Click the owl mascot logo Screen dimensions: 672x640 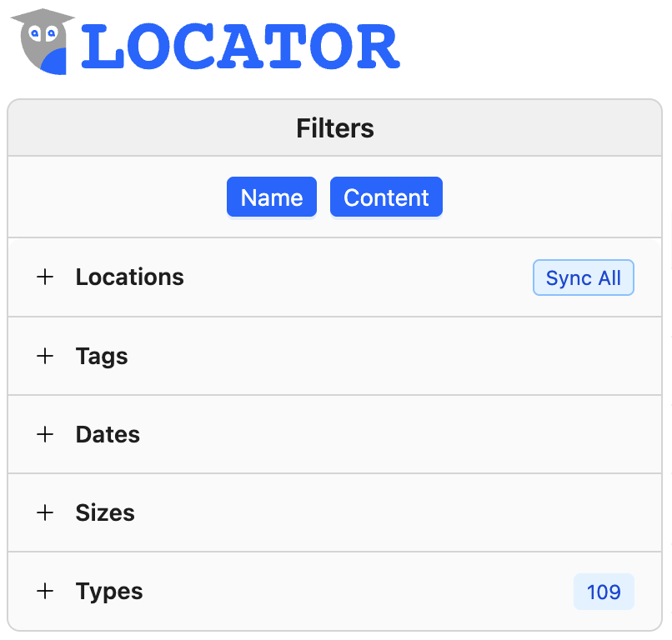point(40,40)
